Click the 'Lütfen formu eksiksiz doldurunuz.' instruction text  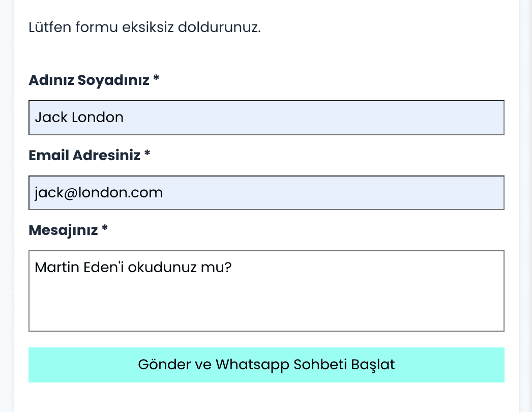coord(144,27)
